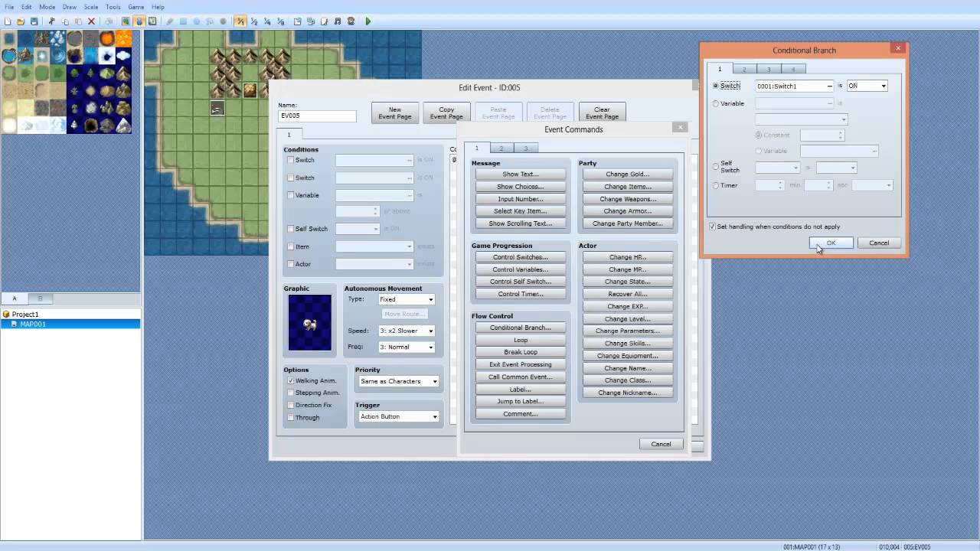This screenshot has height=551, width=980.
Task: Confirm Conditional Branch with OK
Action: coord(831,243)
